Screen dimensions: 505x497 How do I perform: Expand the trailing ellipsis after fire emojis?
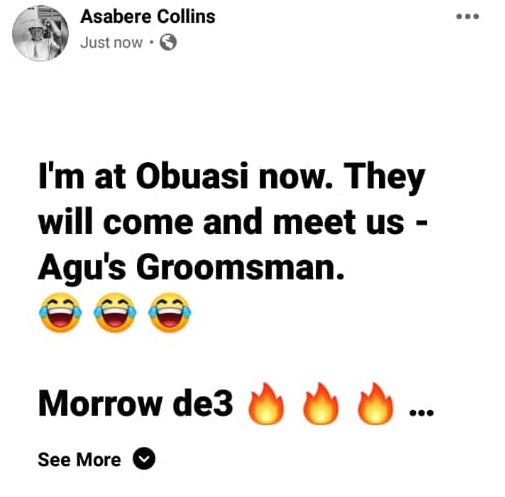coord(421,413)
